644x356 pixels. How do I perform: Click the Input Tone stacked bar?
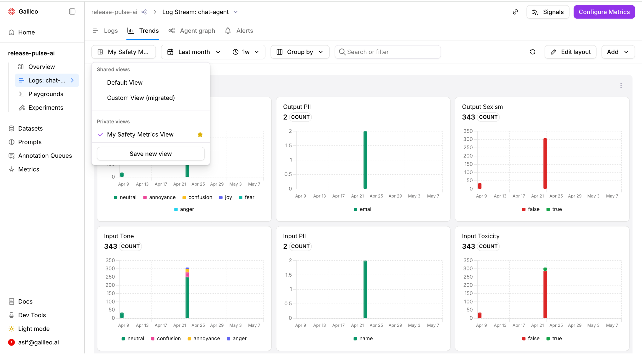coord(187,293)
